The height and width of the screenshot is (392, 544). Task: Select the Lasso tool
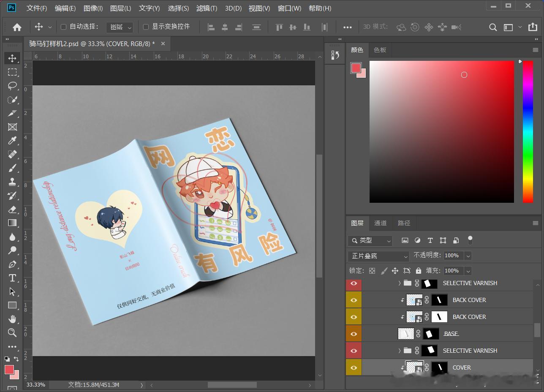pyautogui.click(x=12, y=86)
